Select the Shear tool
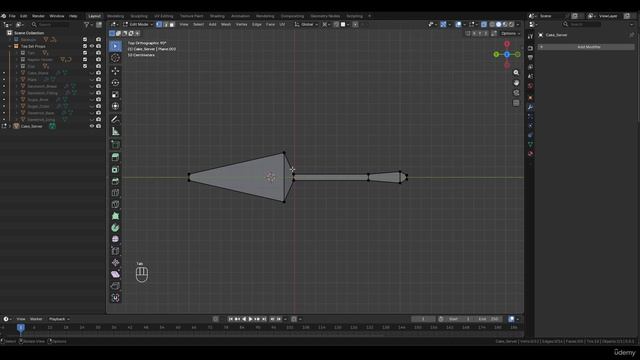This screenshot has height=360, width=640. [x=115, y=274]
